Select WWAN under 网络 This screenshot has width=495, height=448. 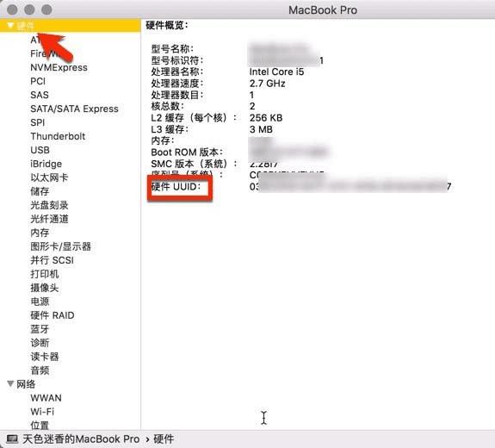pyautogui.click(x=46, y=398)
